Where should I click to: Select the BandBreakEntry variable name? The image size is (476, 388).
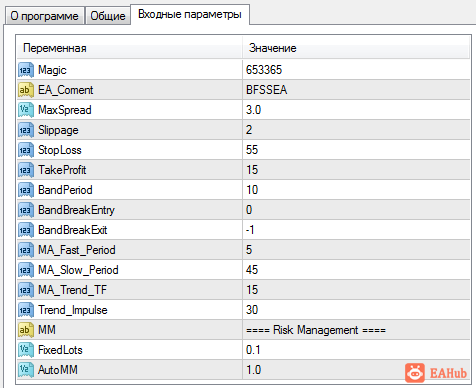(76, 210)
